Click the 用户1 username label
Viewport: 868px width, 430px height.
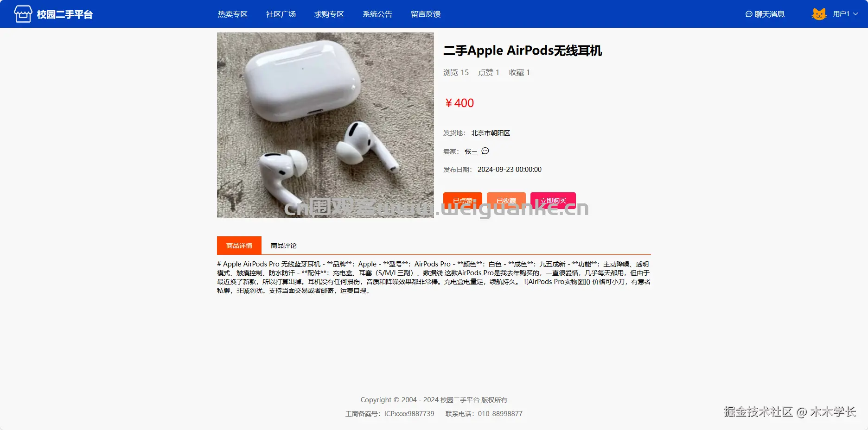pos(841,14)
